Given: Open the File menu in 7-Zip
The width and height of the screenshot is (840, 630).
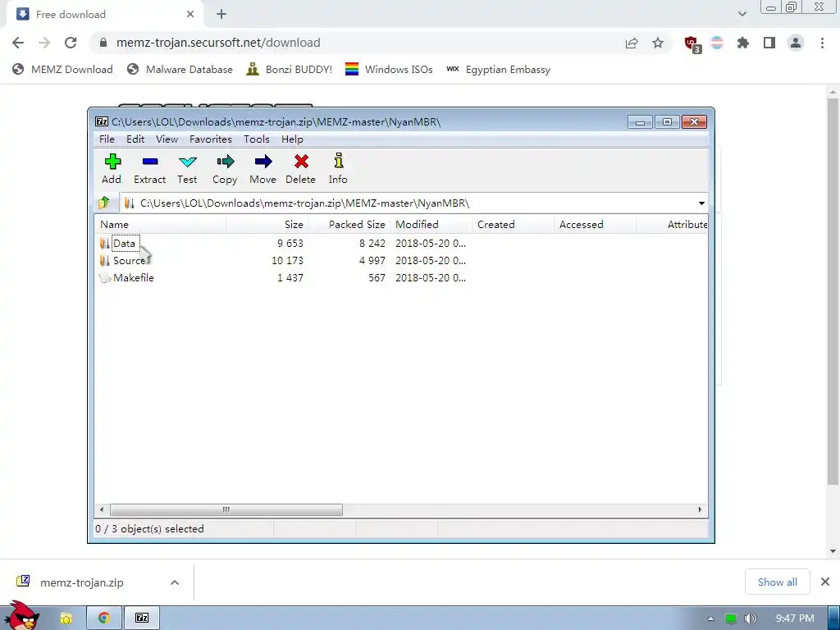Looking at the screenshot, I should click(x=107, y=139).
